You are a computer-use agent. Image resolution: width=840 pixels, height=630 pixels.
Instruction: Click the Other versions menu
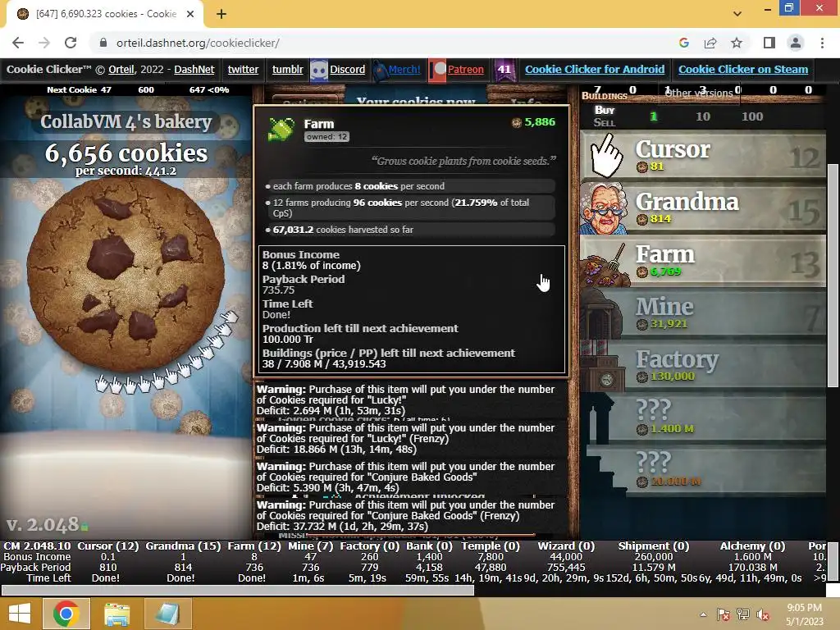coord(699,94)
